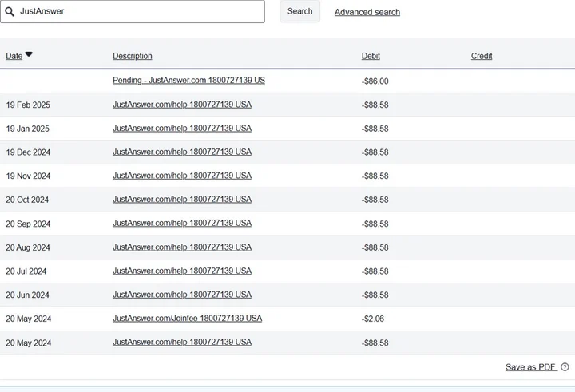The width and height of the screenshot is (575, 392).
Task: Select the 20 Jun 2024 date cell
Action: [x=27, y=295]
